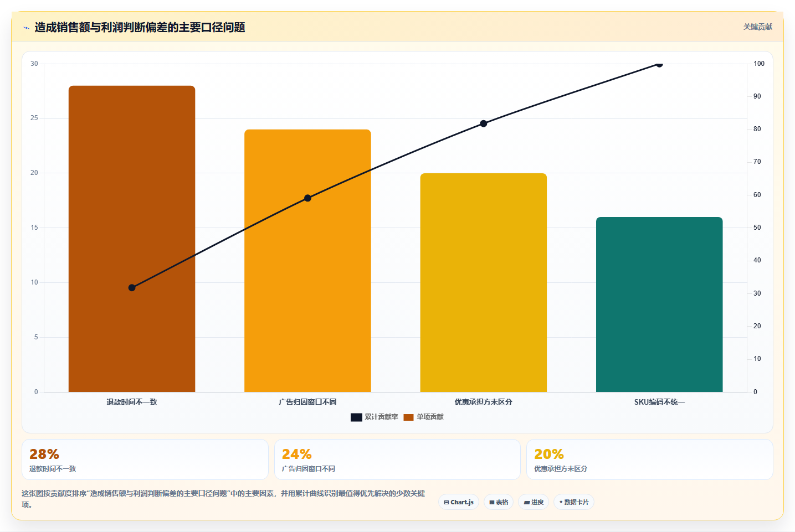Click the 进度 chip
Screen dimensions: 795x532
point(534,502)
